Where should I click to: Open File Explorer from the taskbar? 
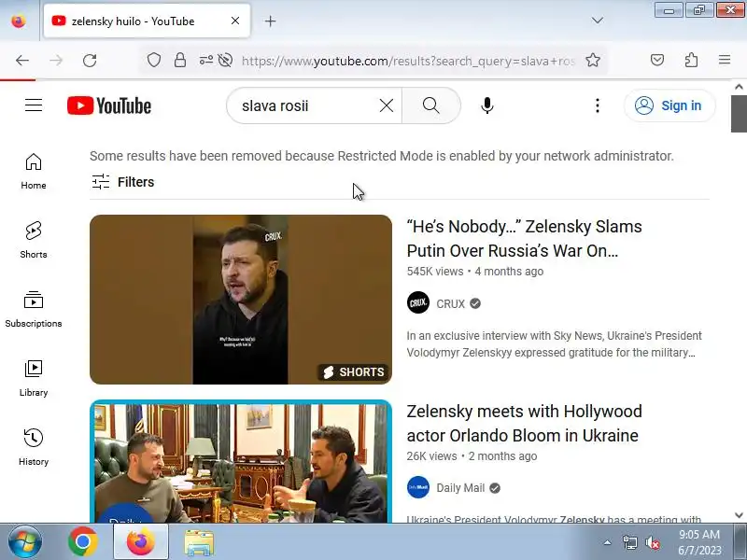point(199,542)
